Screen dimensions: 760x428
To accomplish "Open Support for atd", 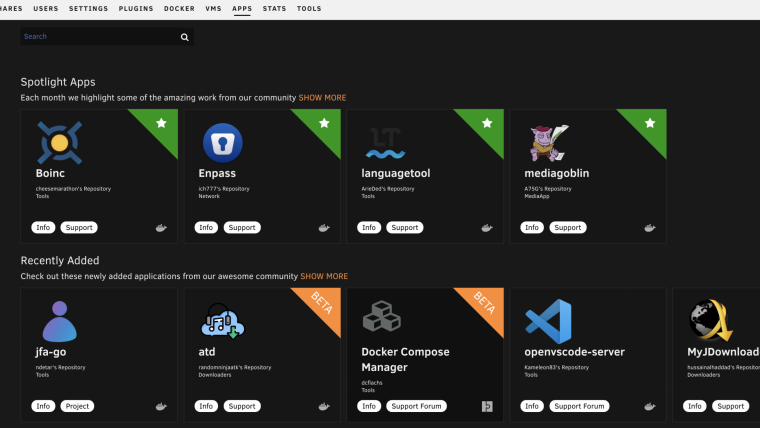I will coord(242,406).
